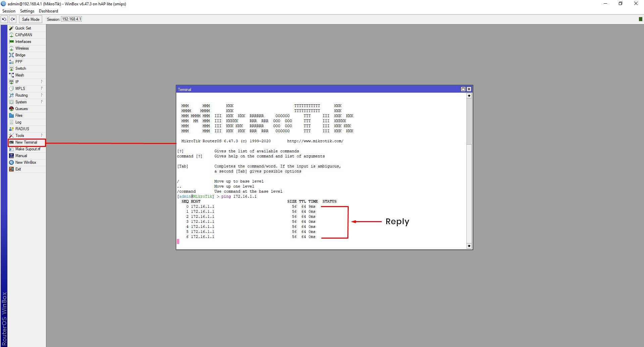Viewport: 644px width, 347px height.
Task: Open the Bridge icon
Action: point(11,55)
